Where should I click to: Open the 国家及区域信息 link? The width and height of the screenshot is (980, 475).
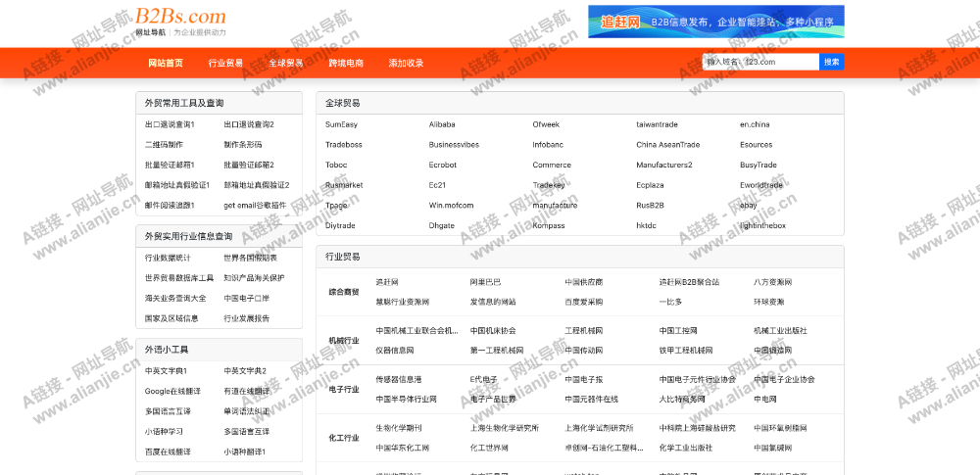(x=171, y=318)
